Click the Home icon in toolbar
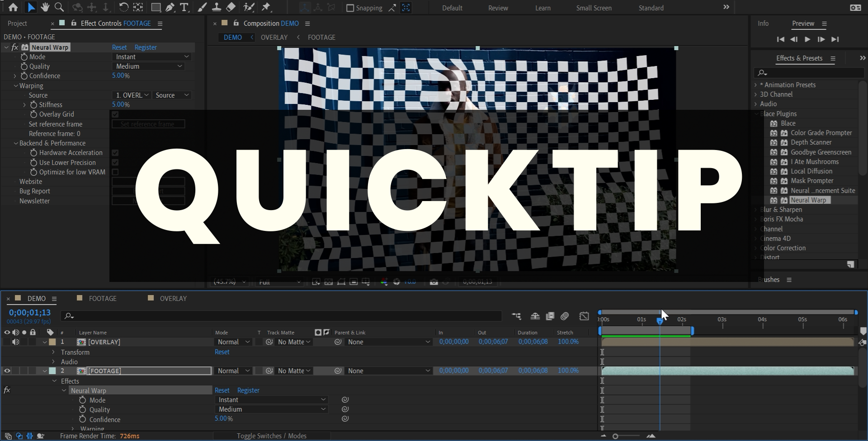 coord(13,7)
